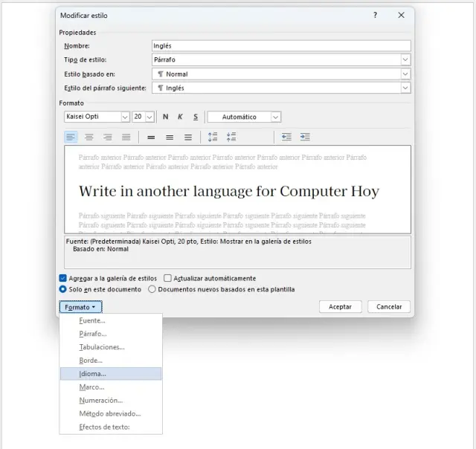
Task: Justify the paragraph text
Action: tap(126, 137)
